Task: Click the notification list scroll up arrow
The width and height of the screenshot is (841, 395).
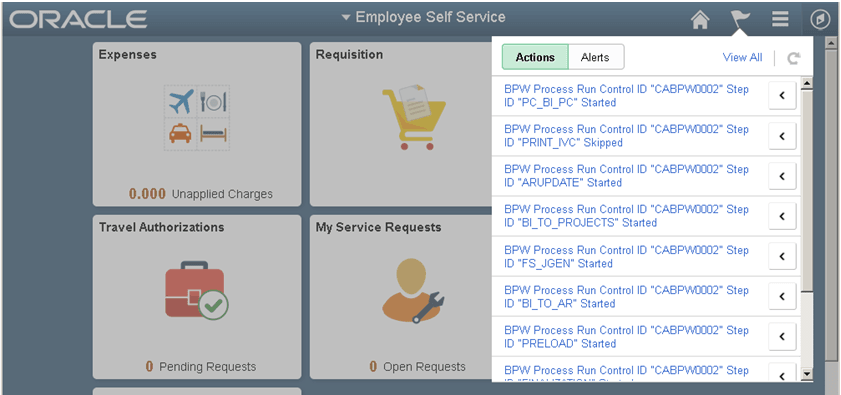Action: click(807, 83)
